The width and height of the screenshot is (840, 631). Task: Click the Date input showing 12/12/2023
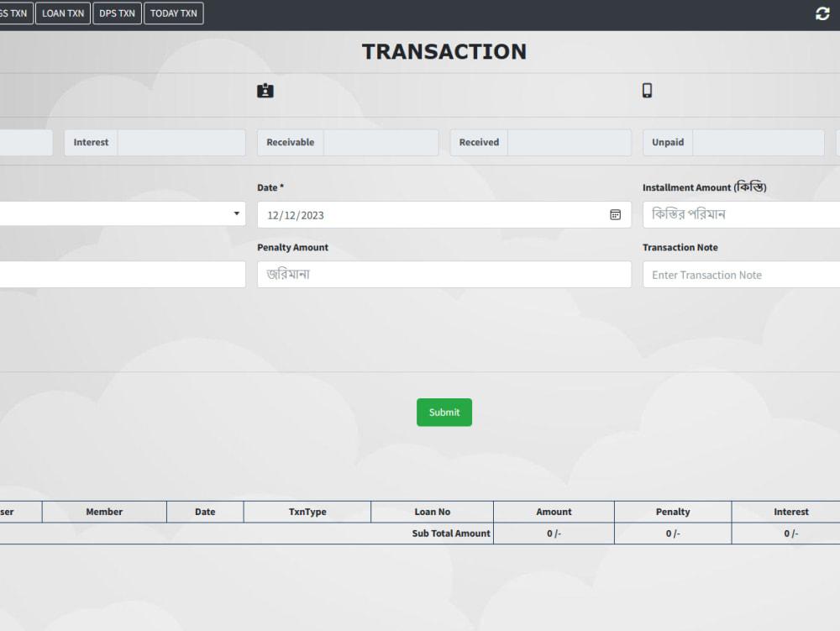444,215
